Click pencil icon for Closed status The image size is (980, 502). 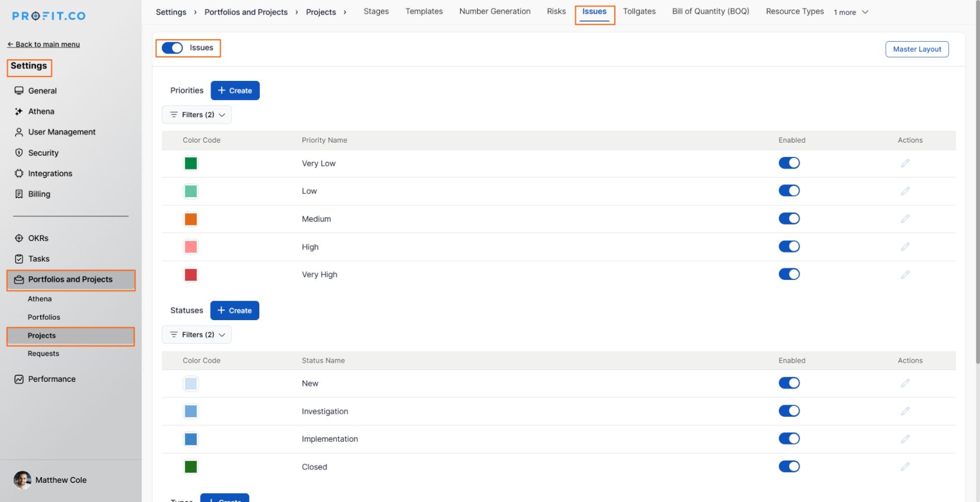click(x=905, y=467)
